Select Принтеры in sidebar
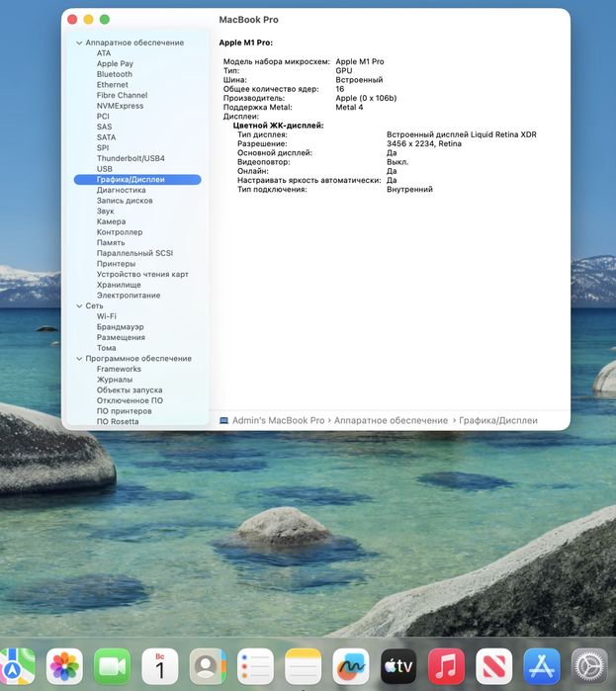 pyautogui.click(x=116, y=264)
